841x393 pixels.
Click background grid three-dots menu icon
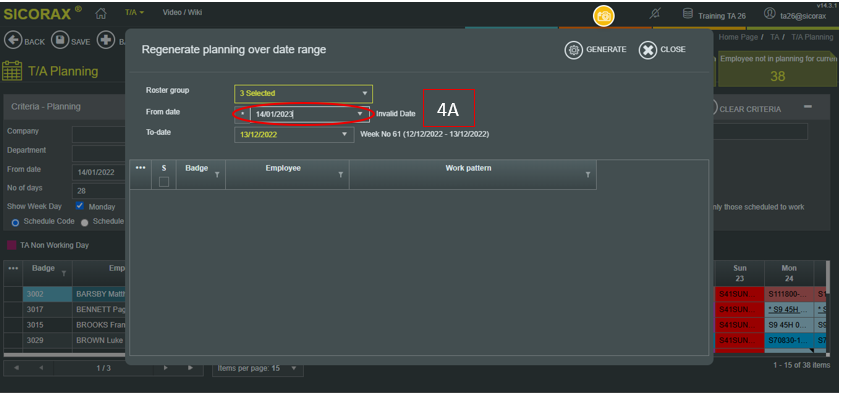tap(13, 268)
